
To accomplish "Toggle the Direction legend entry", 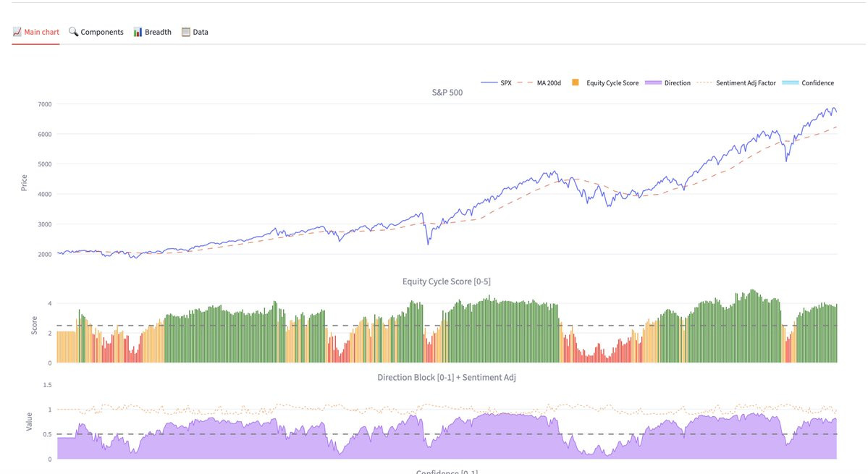I will point(667,83).
